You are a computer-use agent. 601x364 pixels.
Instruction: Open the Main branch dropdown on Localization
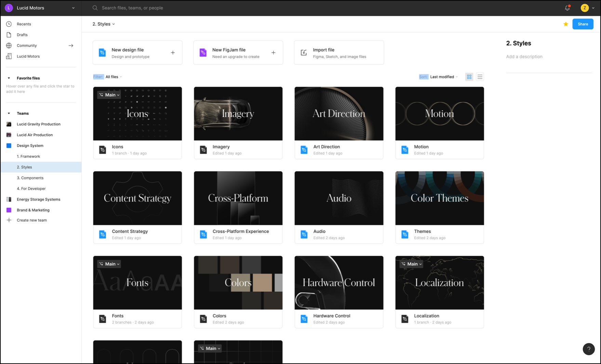[411, 264]
